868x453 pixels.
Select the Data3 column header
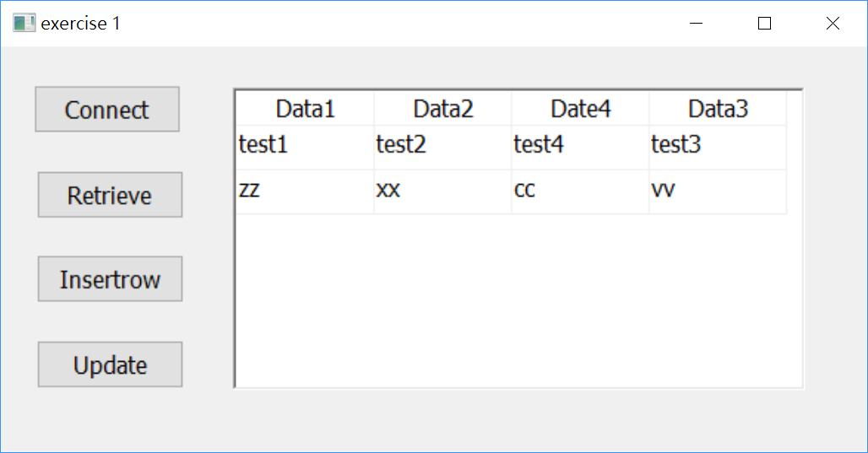718,109
